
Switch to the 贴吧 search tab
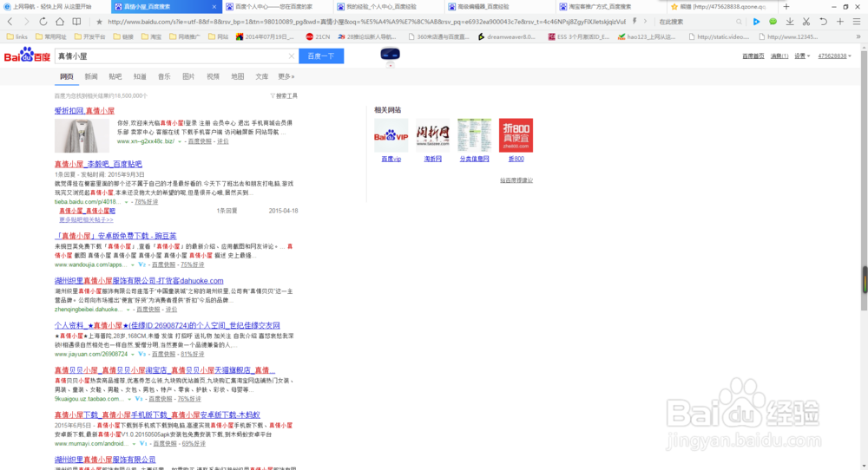click(x=115, y=77)
